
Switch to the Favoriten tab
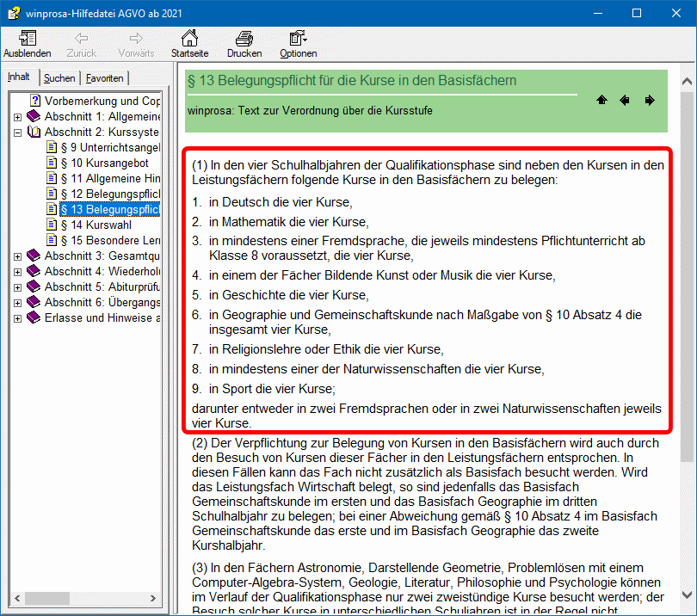104,78
